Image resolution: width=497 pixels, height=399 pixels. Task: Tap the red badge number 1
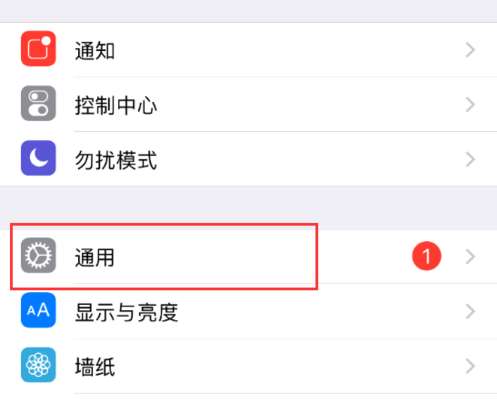[427, 256]
